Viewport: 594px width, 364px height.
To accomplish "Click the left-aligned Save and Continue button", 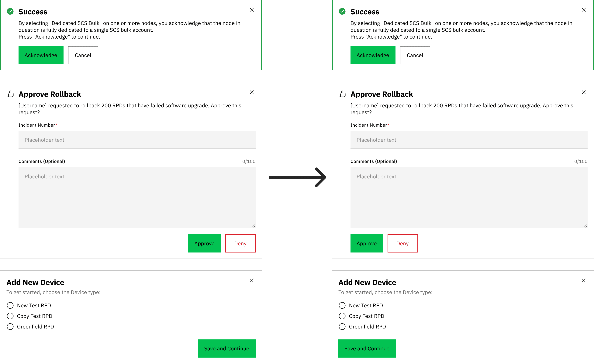I will pos(367,349).
